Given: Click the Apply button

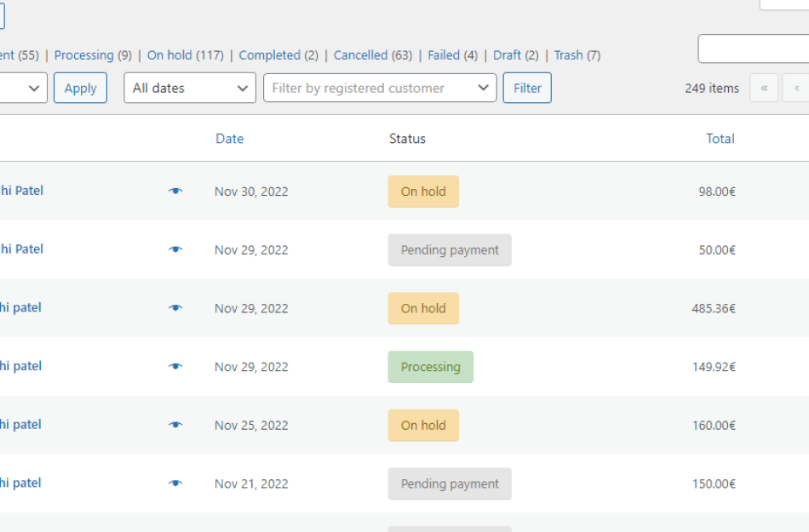Looking at the screenshot, I should [x=80, y=88].
